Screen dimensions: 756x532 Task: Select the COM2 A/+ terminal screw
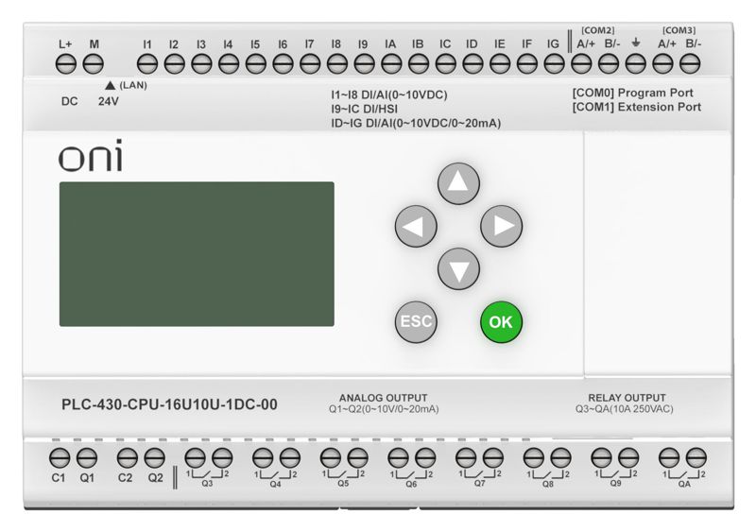(x=583, y=64)
